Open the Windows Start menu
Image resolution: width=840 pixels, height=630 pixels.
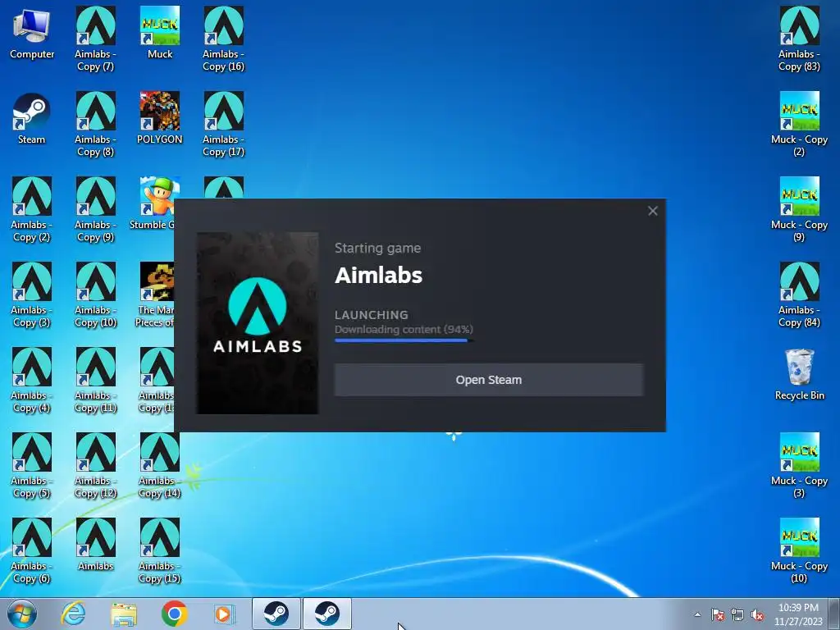(x=21, y=614)
